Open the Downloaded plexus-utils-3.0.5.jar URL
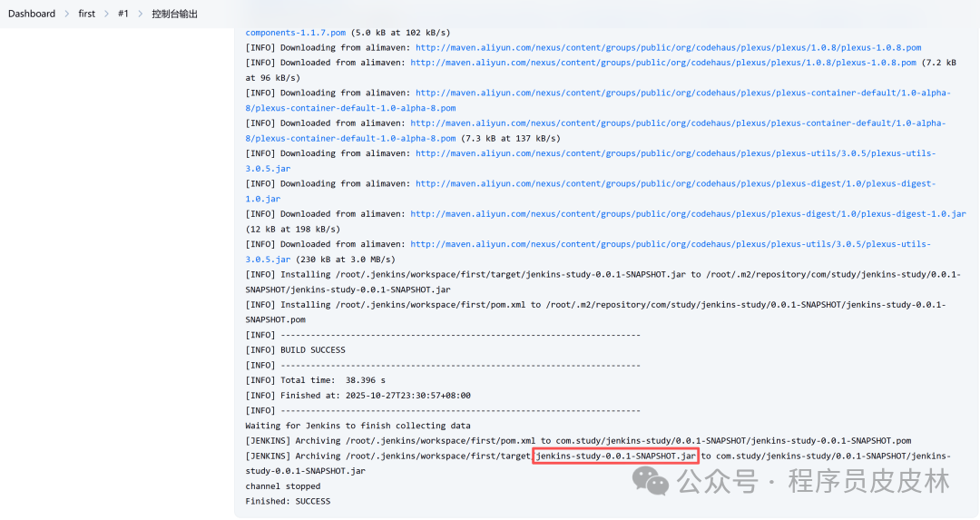 [x=588, y=251]
